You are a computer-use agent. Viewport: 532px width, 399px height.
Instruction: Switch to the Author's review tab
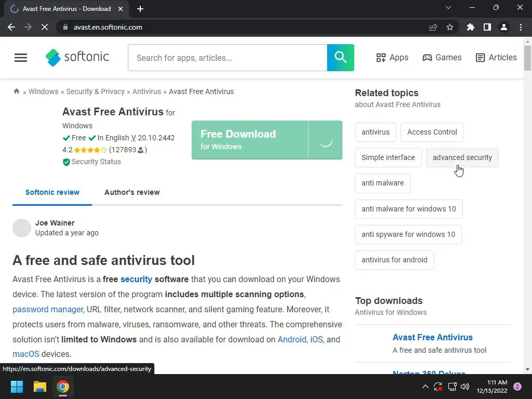coord(132,192)
